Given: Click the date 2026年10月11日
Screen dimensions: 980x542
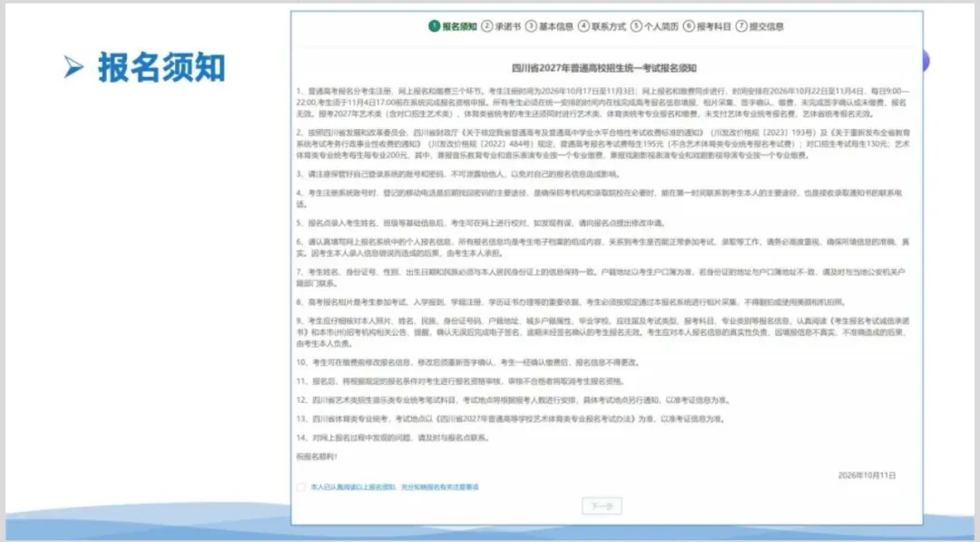Looking at the screenshot, I should click(x=867, y=476).
